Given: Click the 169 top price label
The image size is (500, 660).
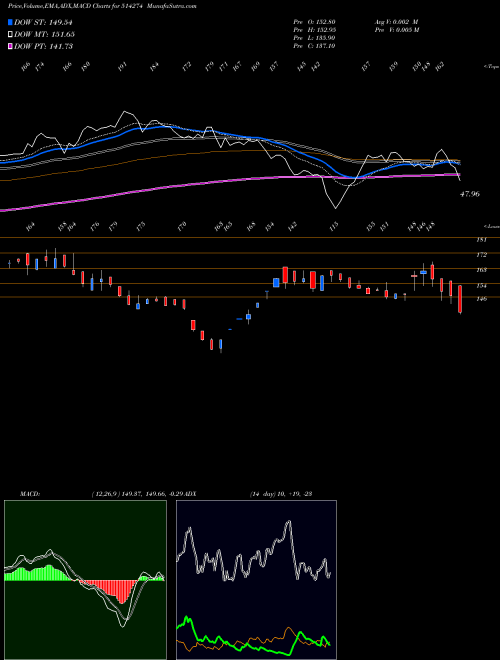Looking at the screenshot, I should (255, 67).
